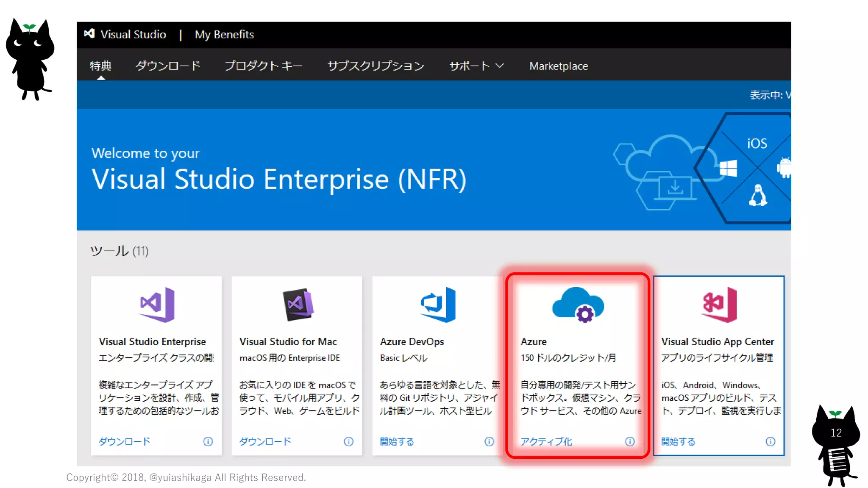Click the Visual Studio Enterprise purple icon

coord(157,305)
